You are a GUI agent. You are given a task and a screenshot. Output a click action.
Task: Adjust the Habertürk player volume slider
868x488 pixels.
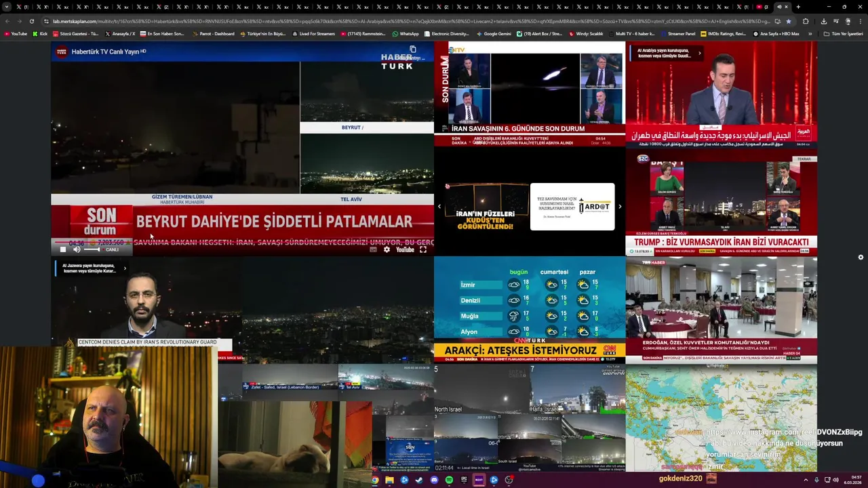[92, 249]
